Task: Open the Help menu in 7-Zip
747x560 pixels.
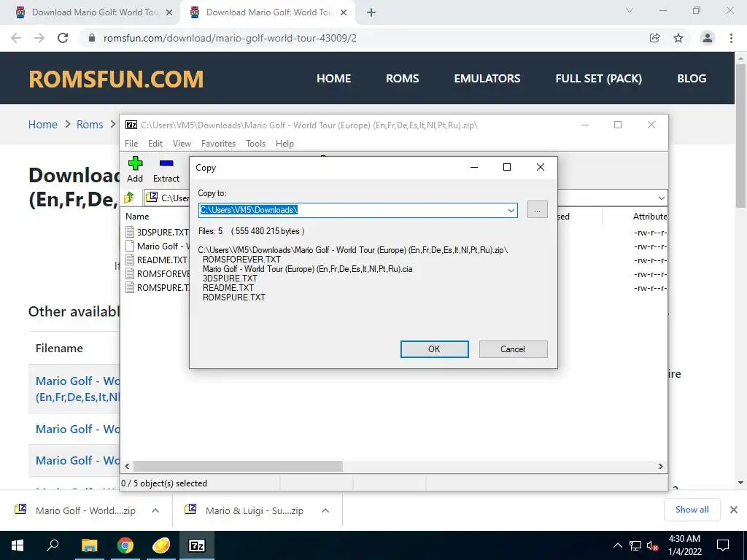Action: pyautogui.click(x=285, y=144)
